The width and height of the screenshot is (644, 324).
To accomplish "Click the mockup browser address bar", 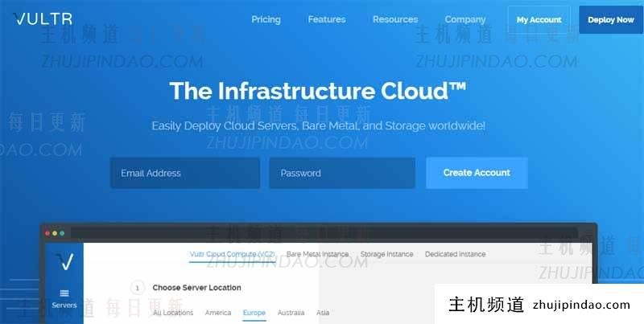I will click(324, 233).
